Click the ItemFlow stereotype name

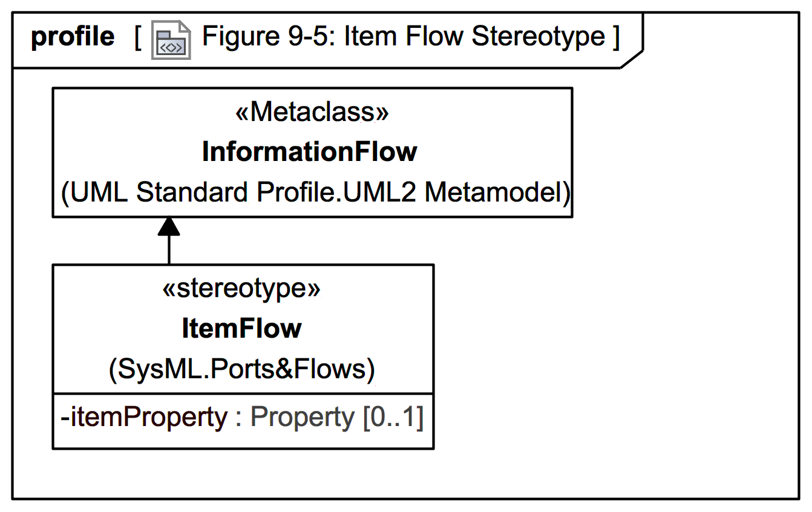coord(241,329)
